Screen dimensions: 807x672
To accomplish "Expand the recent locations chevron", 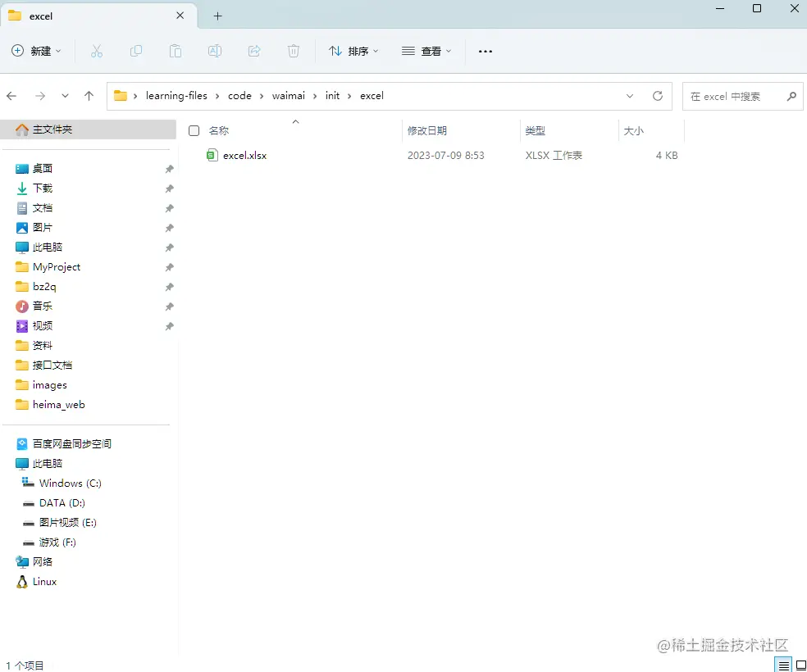I will (65, 96).
